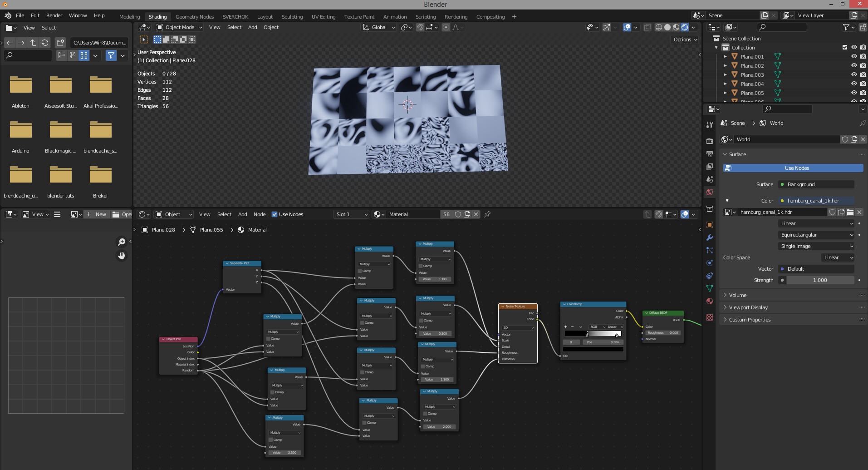Open Global transform orientation dropdown

click(379, 27)
